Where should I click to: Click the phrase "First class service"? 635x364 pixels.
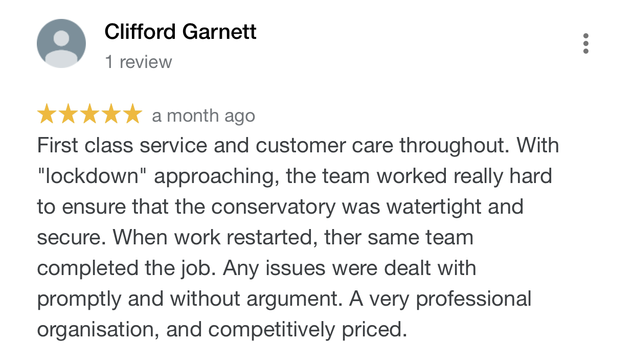[122, 146]
